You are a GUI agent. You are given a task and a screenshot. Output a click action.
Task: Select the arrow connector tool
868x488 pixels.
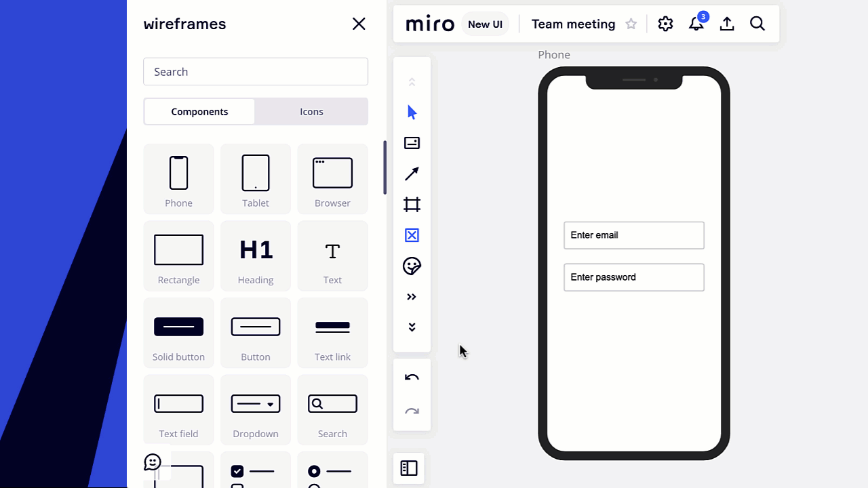click(x=412, y=174)
